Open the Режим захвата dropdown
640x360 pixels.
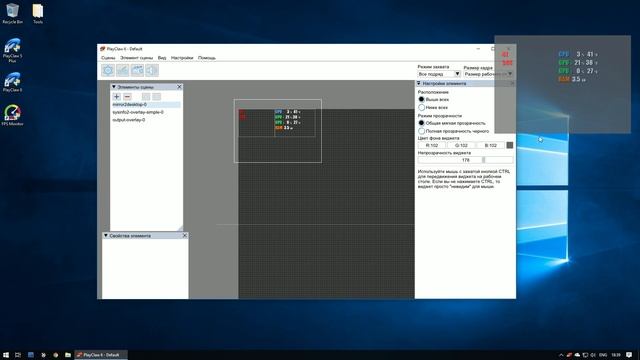(439, 74)
